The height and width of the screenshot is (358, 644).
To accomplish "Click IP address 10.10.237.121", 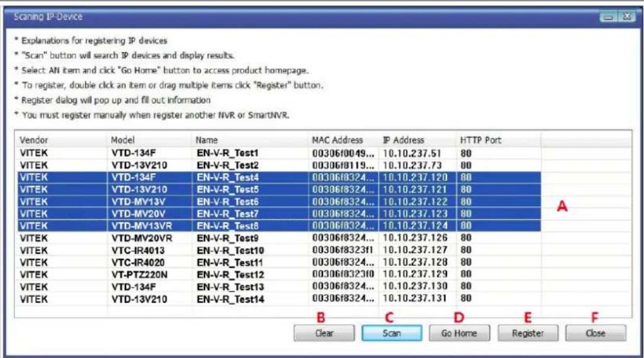I will click(x=415, y=190).
